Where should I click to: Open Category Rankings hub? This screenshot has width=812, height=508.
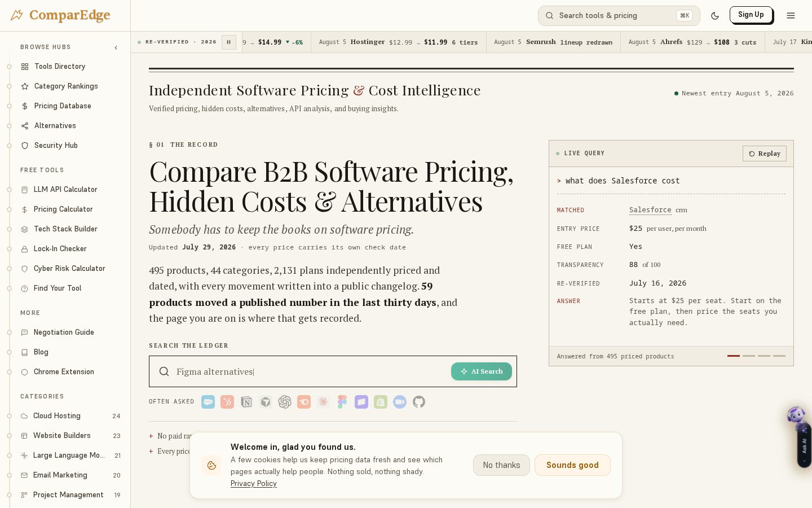(x=66, y=86)
